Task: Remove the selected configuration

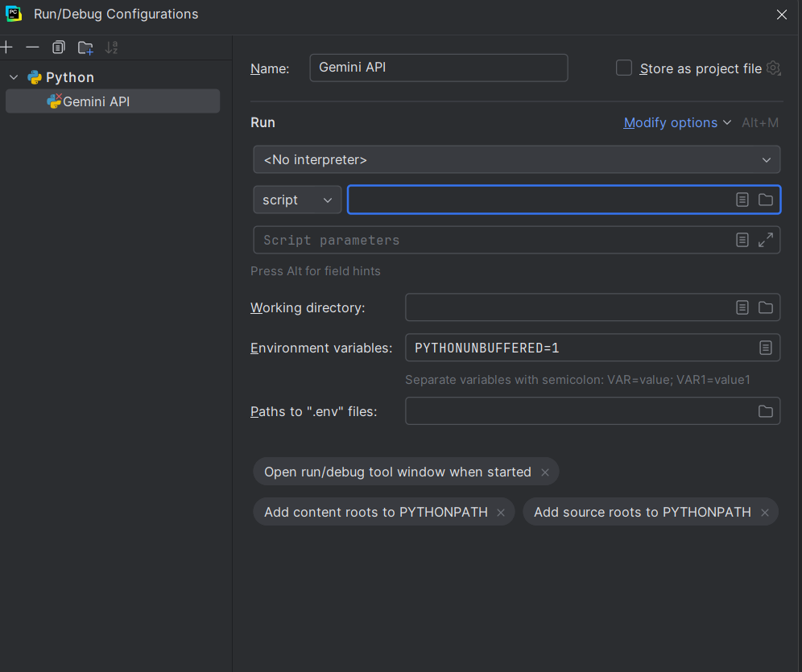Action: (x=32, y=47)
